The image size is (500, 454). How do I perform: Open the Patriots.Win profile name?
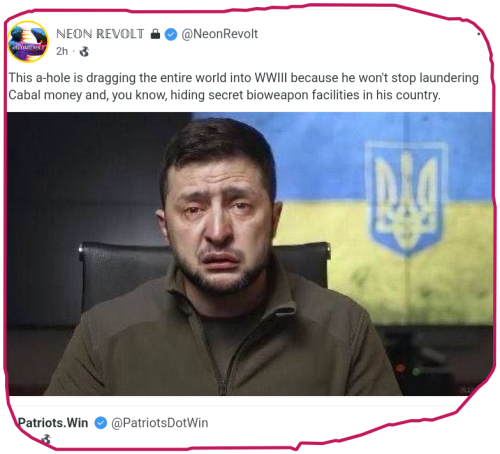(x=53, y=423)
